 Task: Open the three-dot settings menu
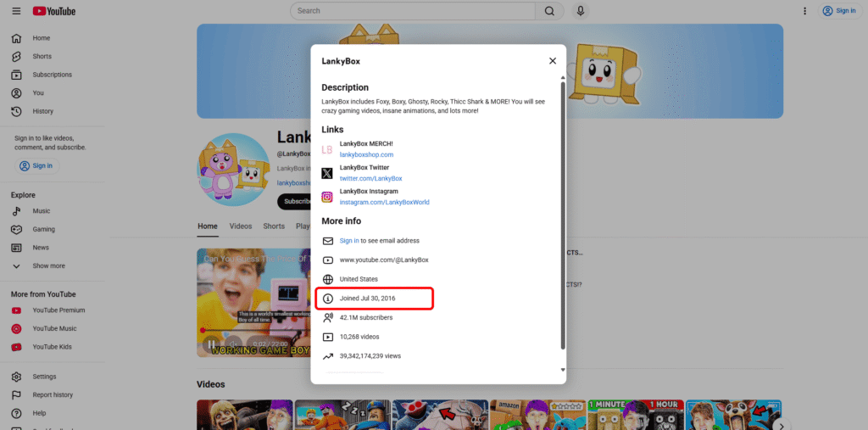(805, 11)
